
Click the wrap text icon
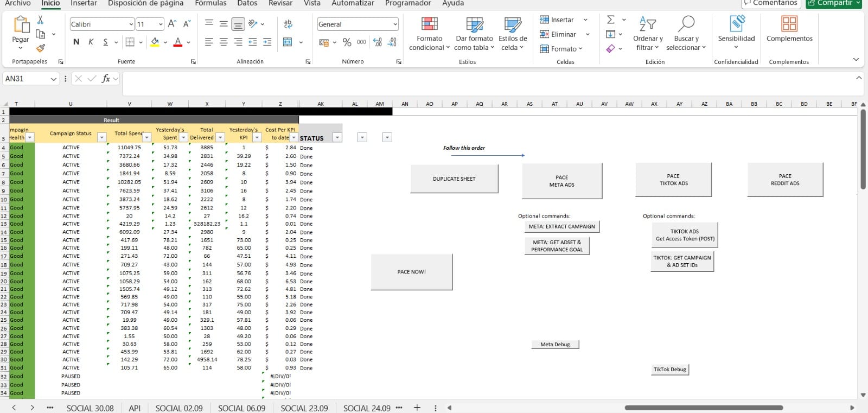(x=288, y=23)
